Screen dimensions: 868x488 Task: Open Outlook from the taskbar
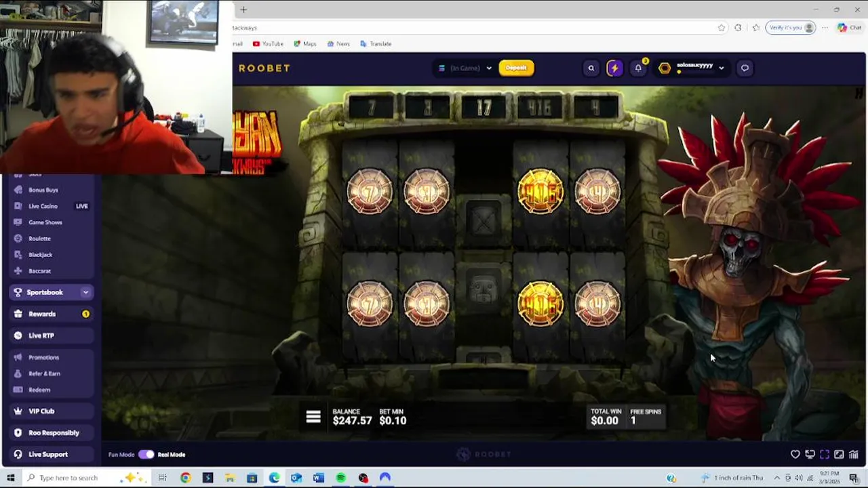click(296, 478)
